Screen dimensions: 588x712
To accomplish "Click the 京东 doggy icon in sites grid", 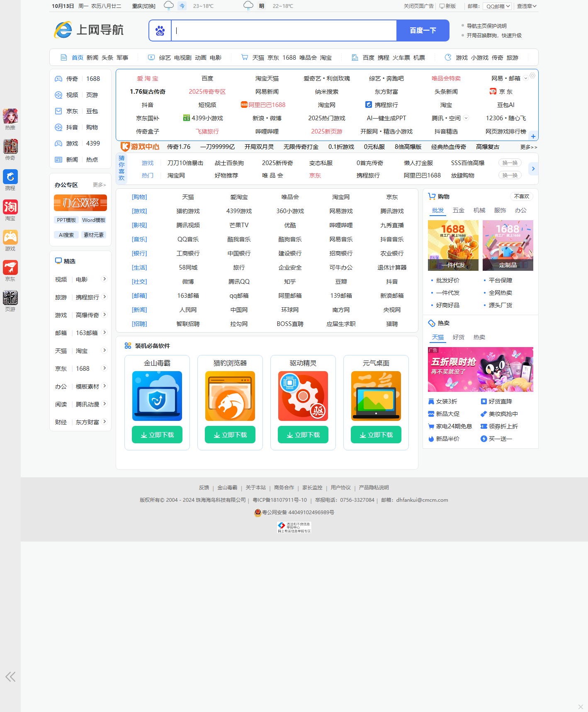I will [493, 91].
